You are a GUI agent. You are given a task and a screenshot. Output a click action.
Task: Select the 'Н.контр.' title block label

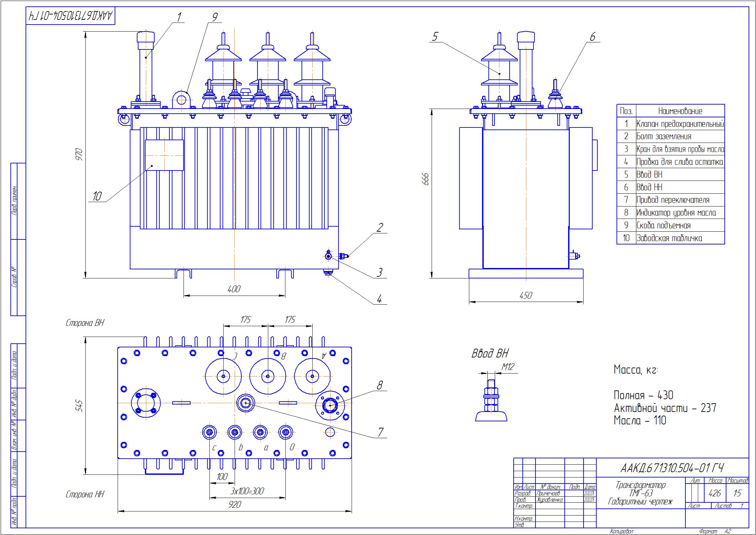point(523,519)
